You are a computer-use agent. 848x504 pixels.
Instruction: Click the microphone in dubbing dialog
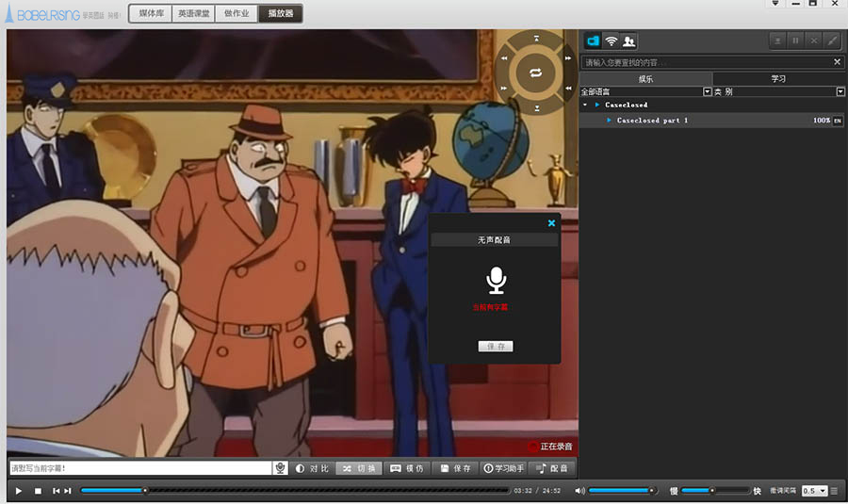pyautogui.click(x=496, y=280)
